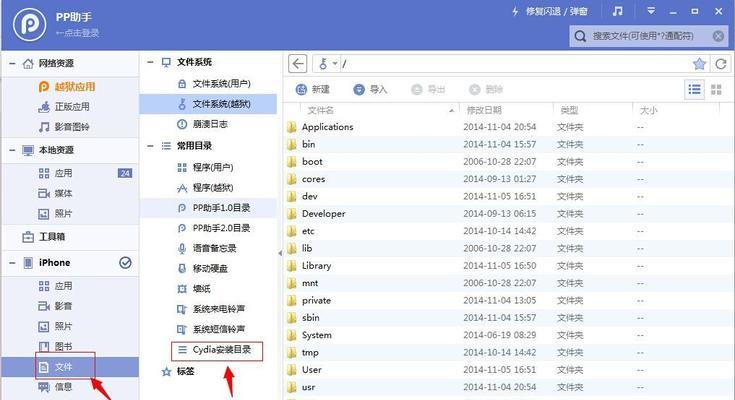This screenshot has width=735, height=400.
Task: Select the Library folder row
Action: [509, 266]
